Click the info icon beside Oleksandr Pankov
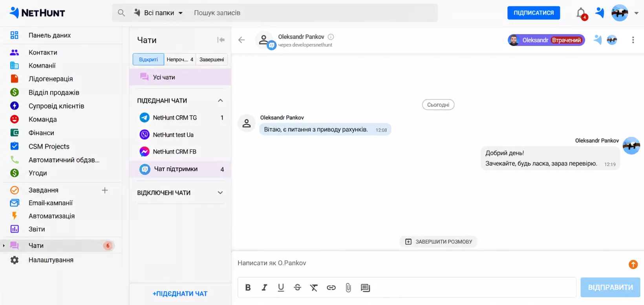644x305 pixels. coord(331,37)
